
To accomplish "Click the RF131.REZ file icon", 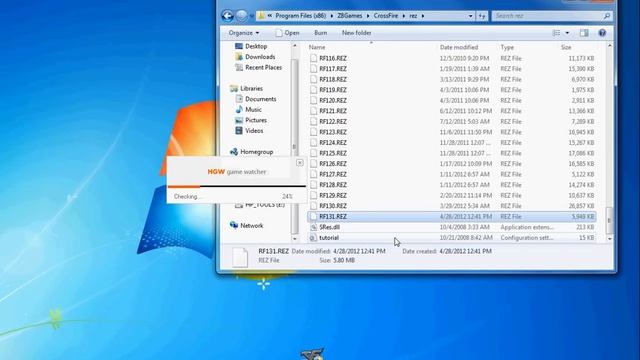I will click(313, 216).
